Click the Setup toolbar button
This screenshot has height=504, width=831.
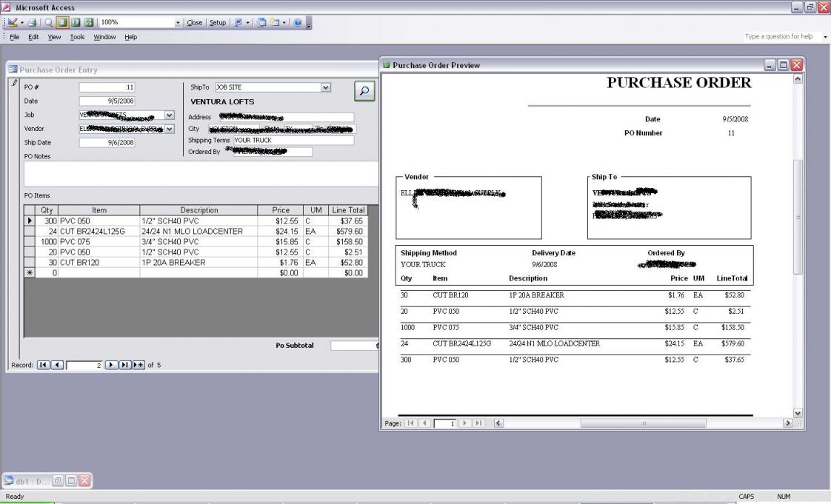point(217,22)
